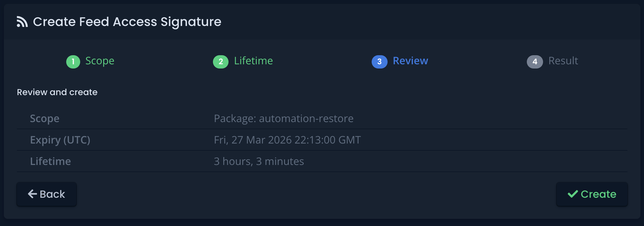Screen dimensions: 644x226
Task: Click the '3 hours, 3 minutes' lifetime value
Action: (259, 161)
